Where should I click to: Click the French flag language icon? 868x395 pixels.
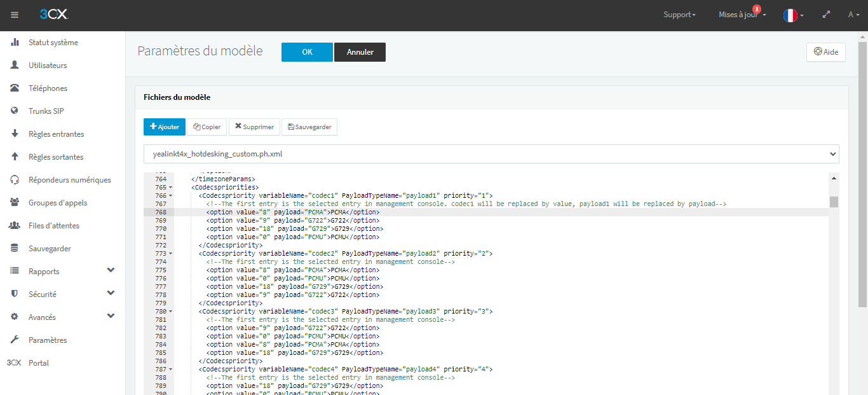pyautogui.click(x=790, y=15)
